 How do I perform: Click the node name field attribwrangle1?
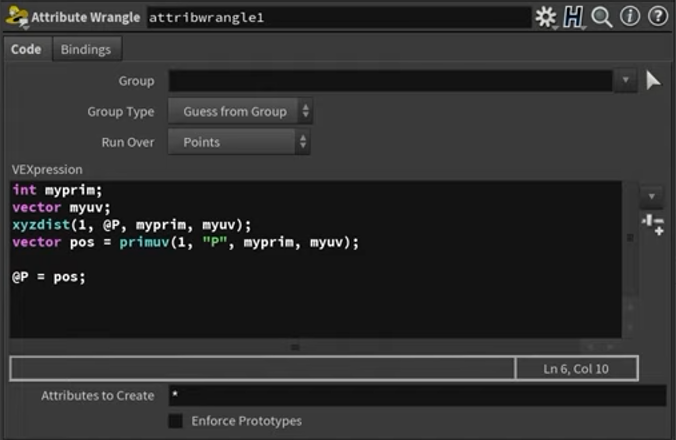click(339, 18)
